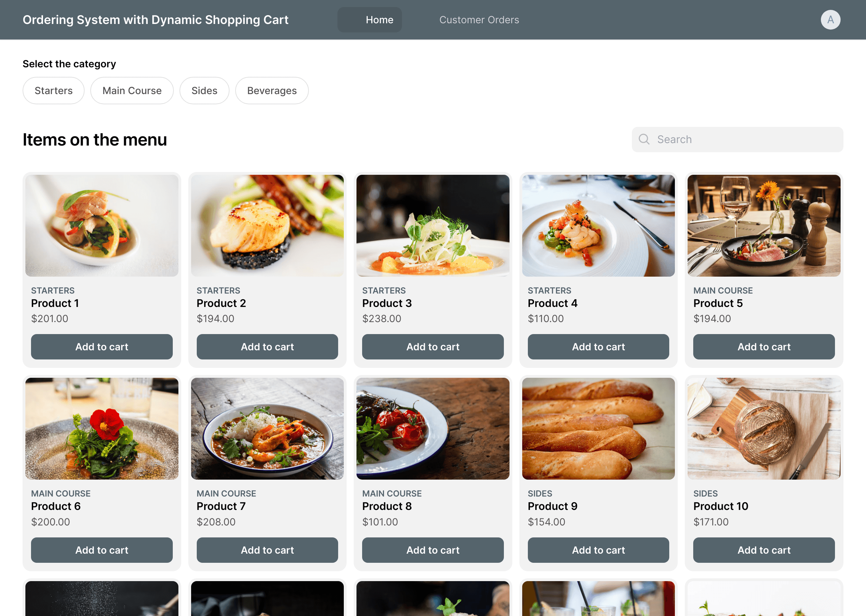
Task: Filter by Sides category
Action: click(204, 91)
